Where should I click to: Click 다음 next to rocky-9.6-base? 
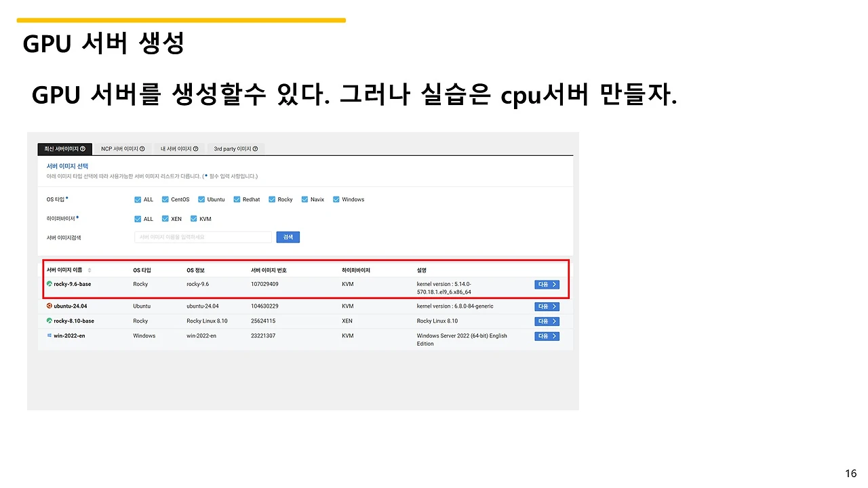pos(547,283)
